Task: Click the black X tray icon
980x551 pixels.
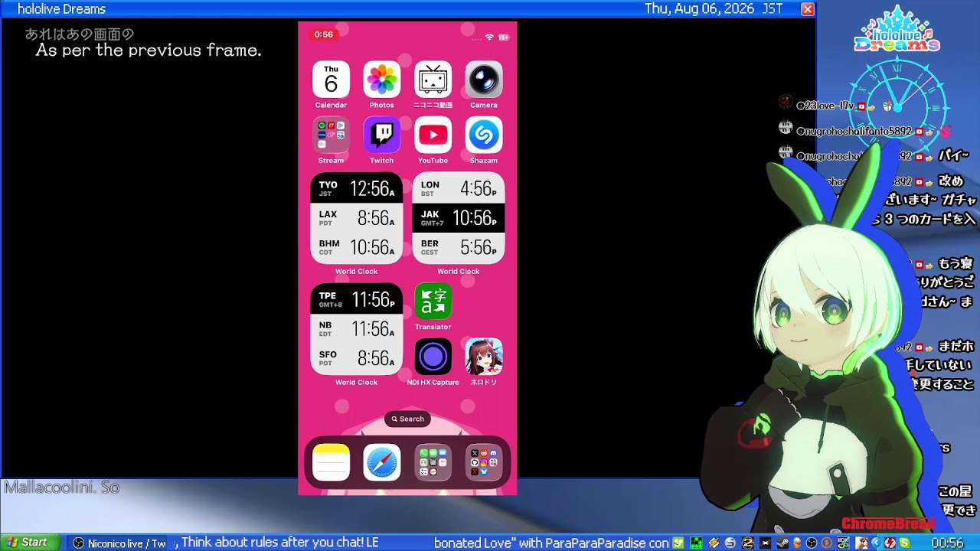Action: coord(765,543)
